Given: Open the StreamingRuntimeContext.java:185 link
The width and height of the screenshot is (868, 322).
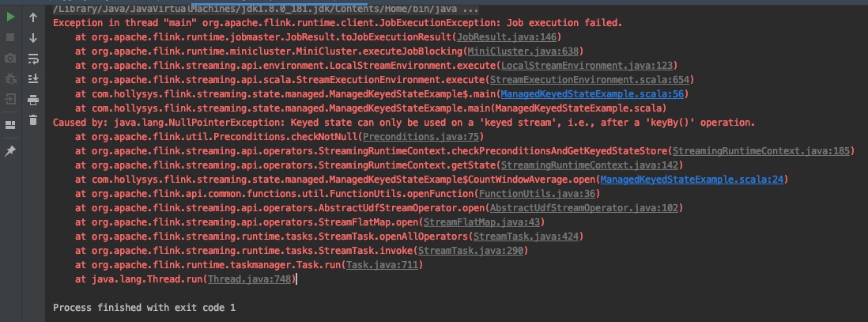Looking at the screenshot, I should point(760,151).
